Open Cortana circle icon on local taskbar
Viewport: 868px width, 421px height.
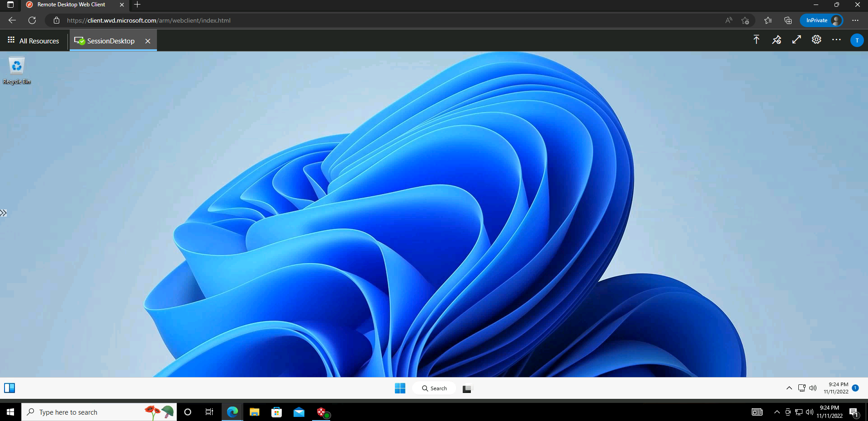(x=188, y=412)
